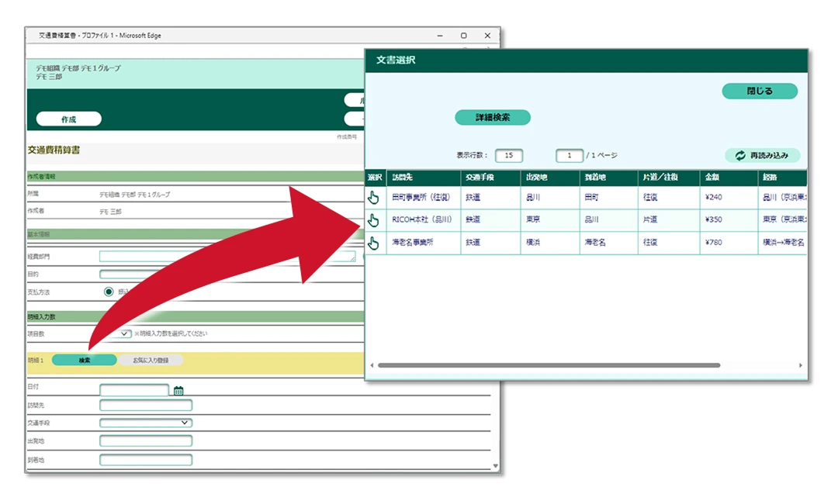Click the 表示行数 field showing 15

pos(510,155)
